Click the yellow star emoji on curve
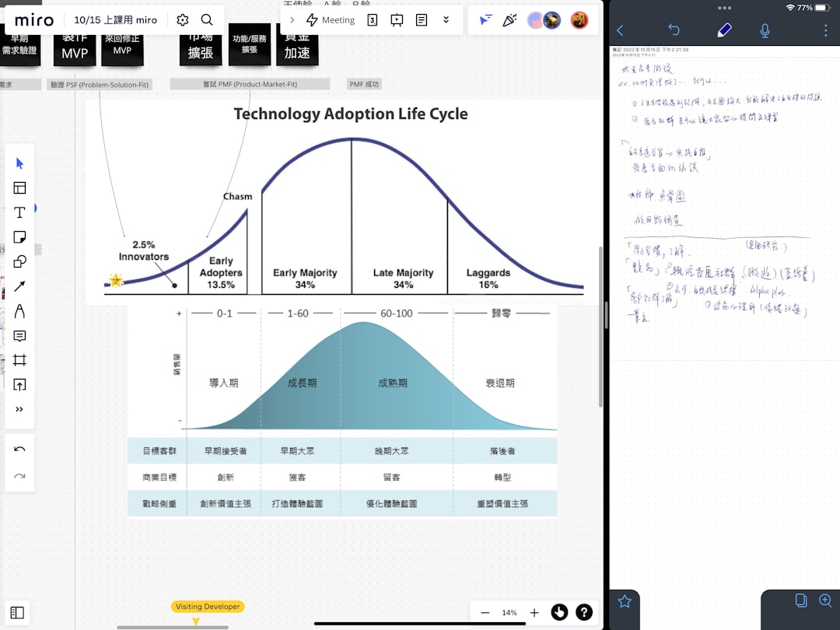Image resolution: width=840 pixels, height=630 pixels. [x=116, y=280]
